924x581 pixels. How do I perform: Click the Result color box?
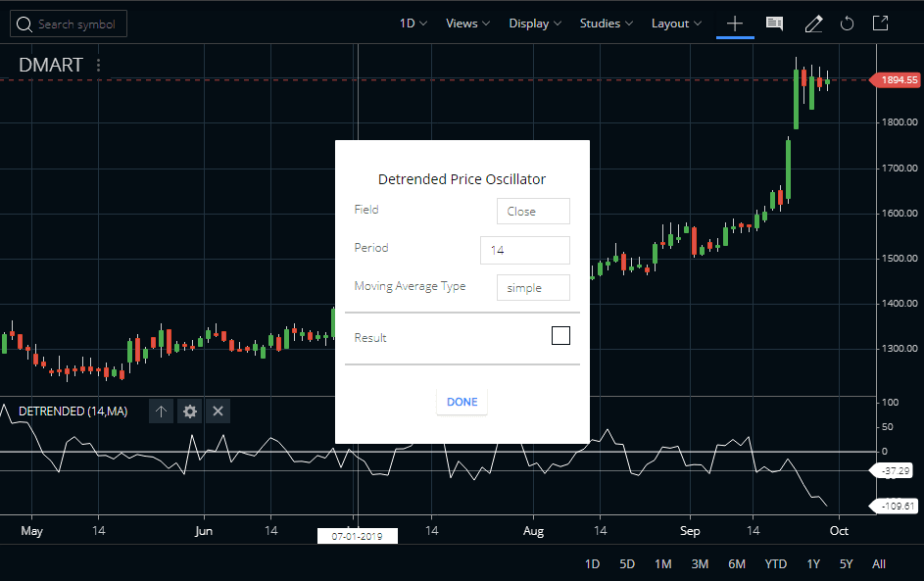560,336
